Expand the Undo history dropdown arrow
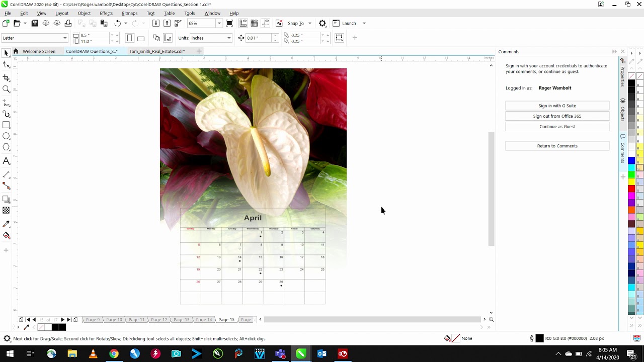The width and height of the screenshot is (644, 362). [x=125, y=23]
